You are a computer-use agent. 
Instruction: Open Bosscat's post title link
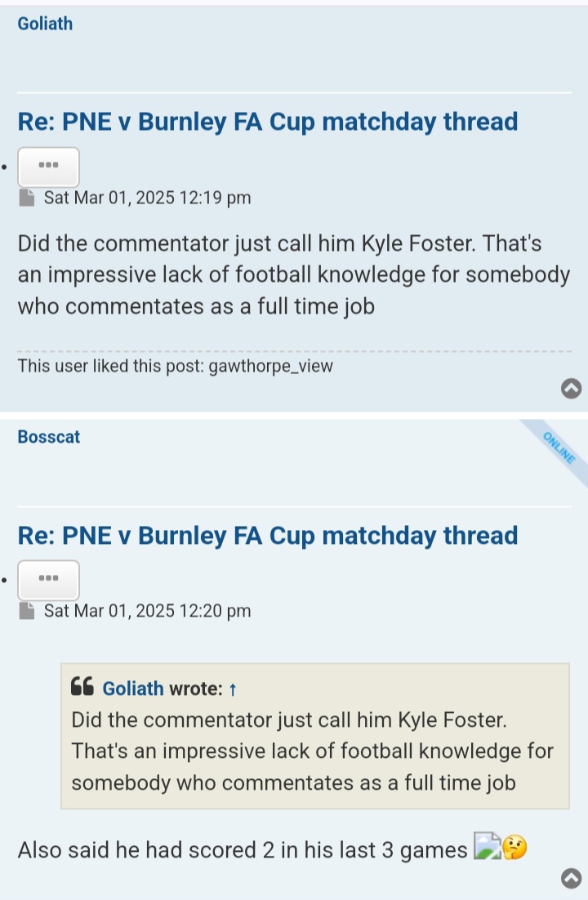(268, 536)
